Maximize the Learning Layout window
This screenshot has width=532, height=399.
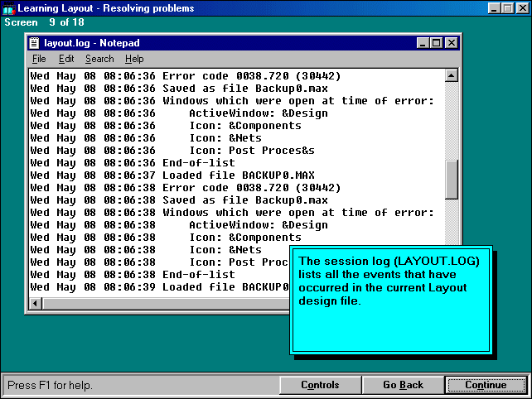[x=507, y=8]
